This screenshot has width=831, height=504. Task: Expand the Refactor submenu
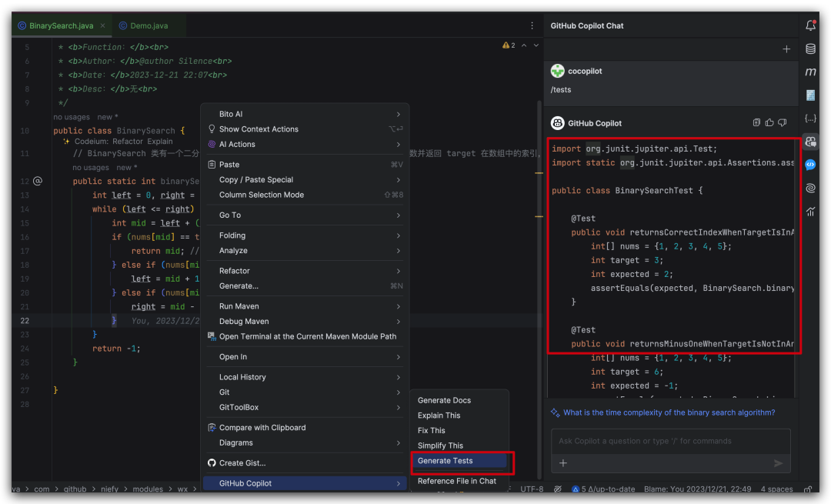pos(305,271)
